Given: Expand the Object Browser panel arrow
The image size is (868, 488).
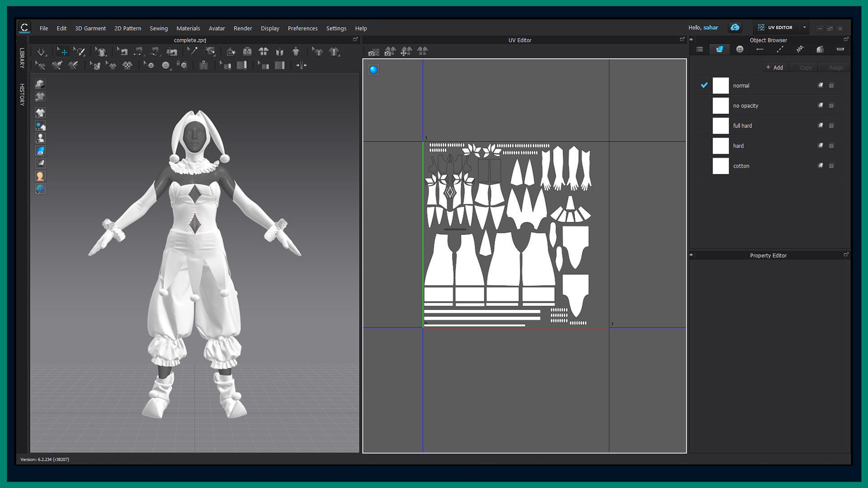Looking at the screenshot, I should (x=691, y=40).
